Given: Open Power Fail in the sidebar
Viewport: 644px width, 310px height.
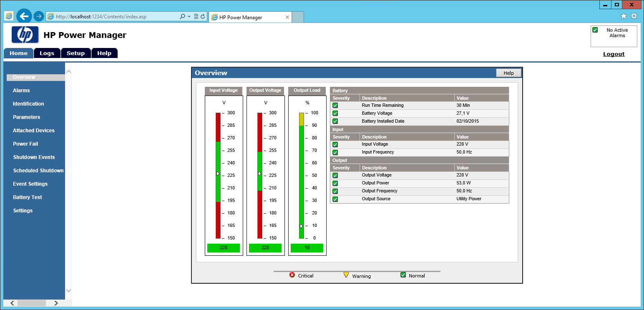Looking at the screenshot, I should tap(25, 144).
